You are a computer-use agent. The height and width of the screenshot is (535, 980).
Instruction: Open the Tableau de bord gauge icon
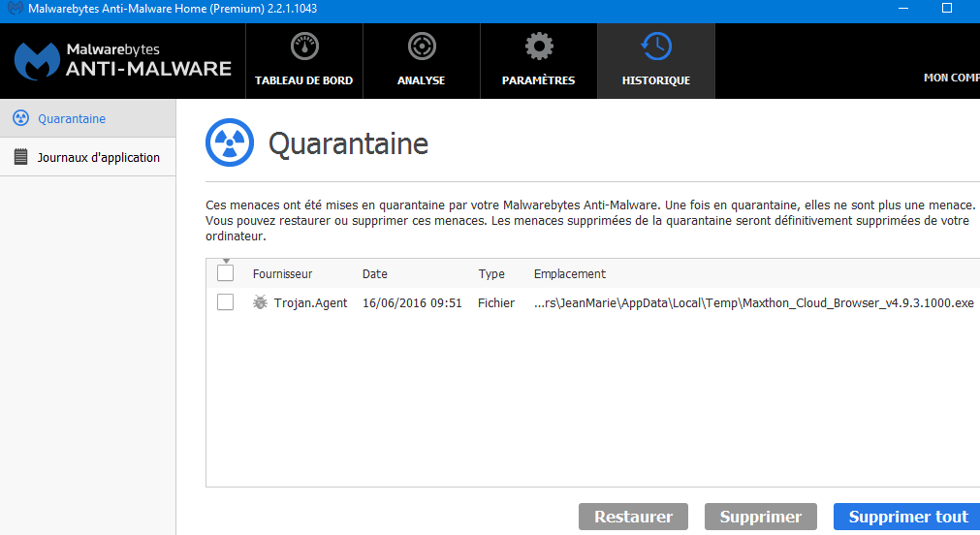click(304, 47)
